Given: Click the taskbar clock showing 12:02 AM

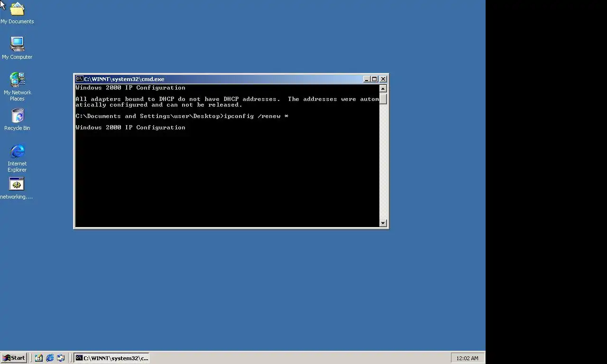Looking at the screenshot, I should (x=467, y=358).
